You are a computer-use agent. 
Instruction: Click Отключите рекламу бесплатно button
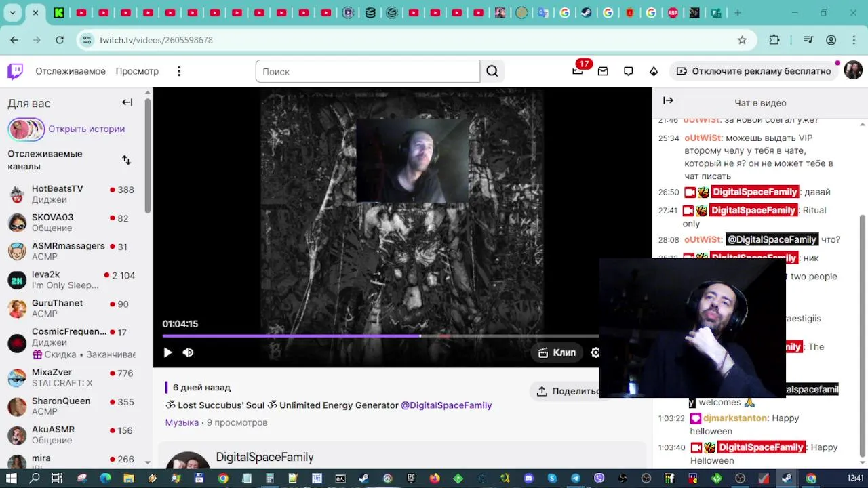pos(754,71)
